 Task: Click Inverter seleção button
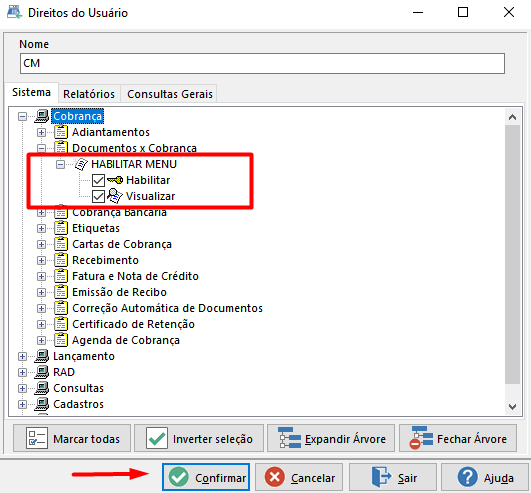click(199, 438)
